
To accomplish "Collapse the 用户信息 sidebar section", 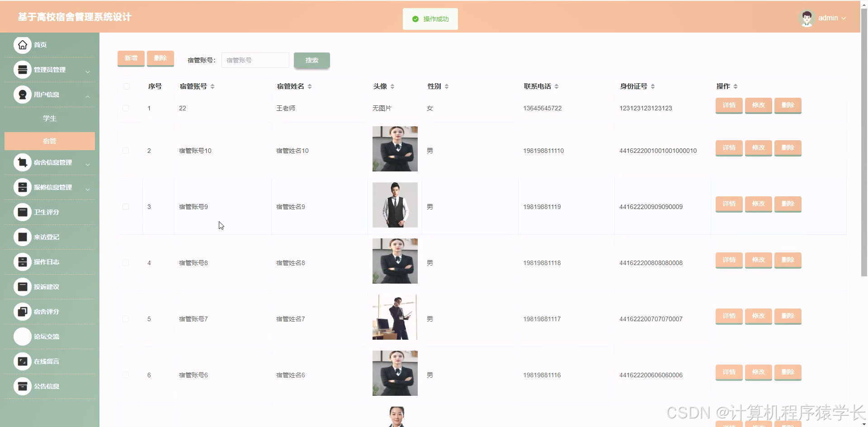I will coord(88,95).
